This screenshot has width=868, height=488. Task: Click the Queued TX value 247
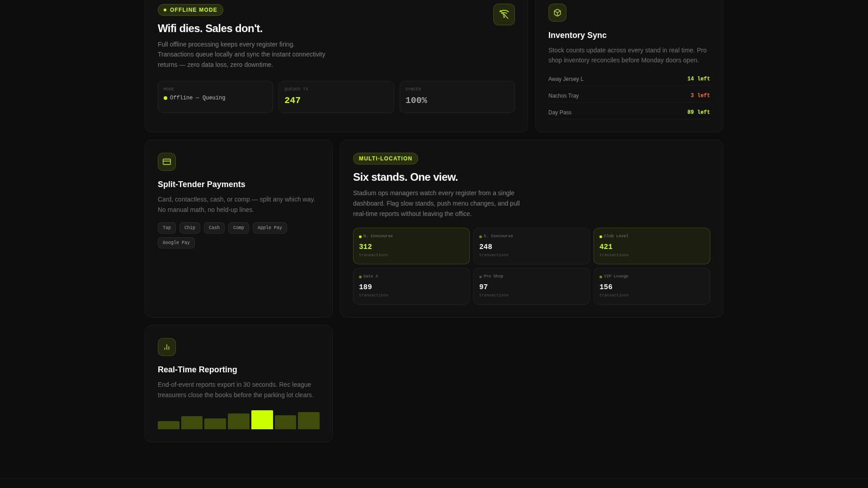tap(292, 101)
